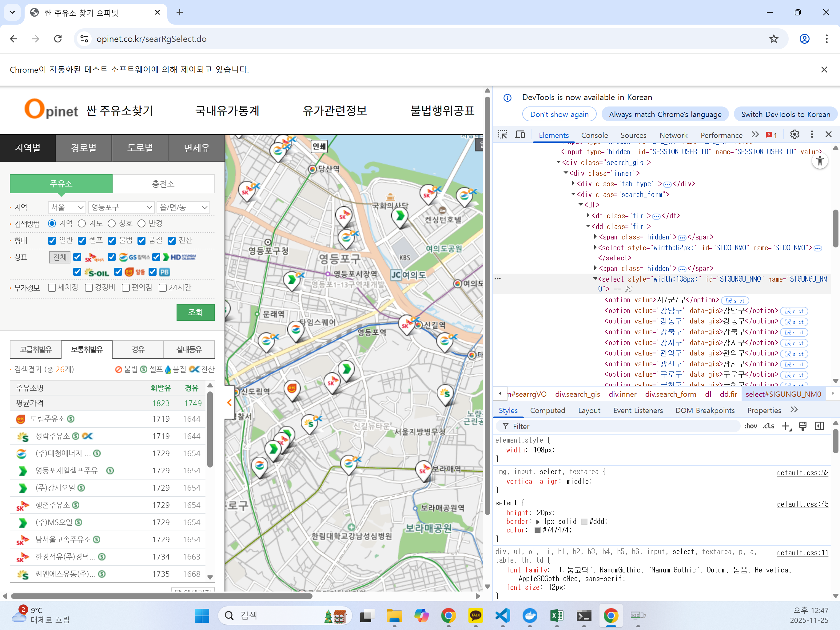
Task: Uncheck the 셀프 type checkbox
Action: coord(82,241)
